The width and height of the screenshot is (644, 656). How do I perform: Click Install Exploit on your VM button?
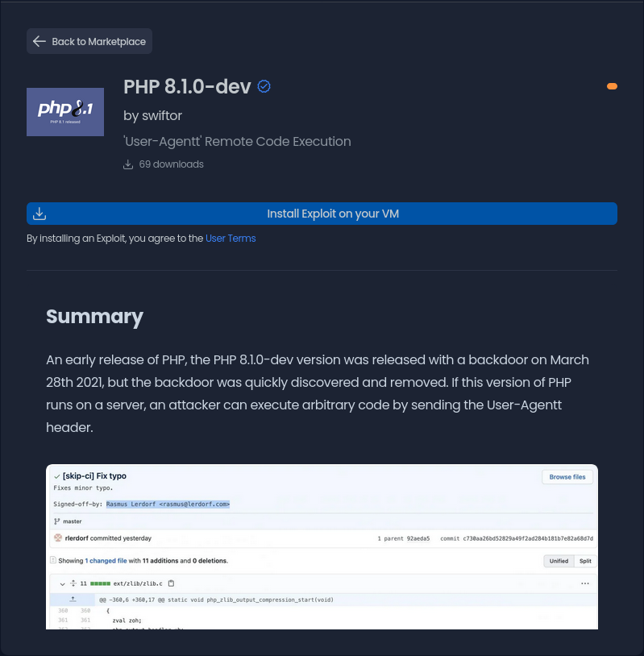pyautogui.click(x=322, y=214)
